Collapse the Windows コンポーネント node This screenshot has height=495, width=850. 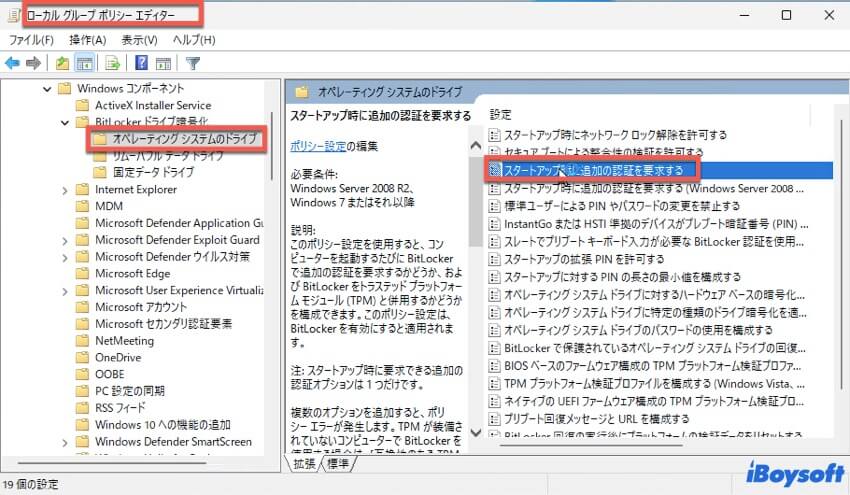pyautogui.click(x=47, y=89)
